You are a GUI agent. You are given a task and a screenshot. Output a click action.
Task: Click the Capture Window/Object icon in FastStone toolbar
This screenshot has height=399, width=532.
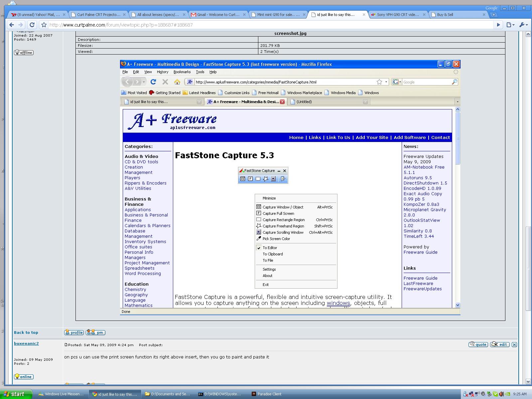243,179
